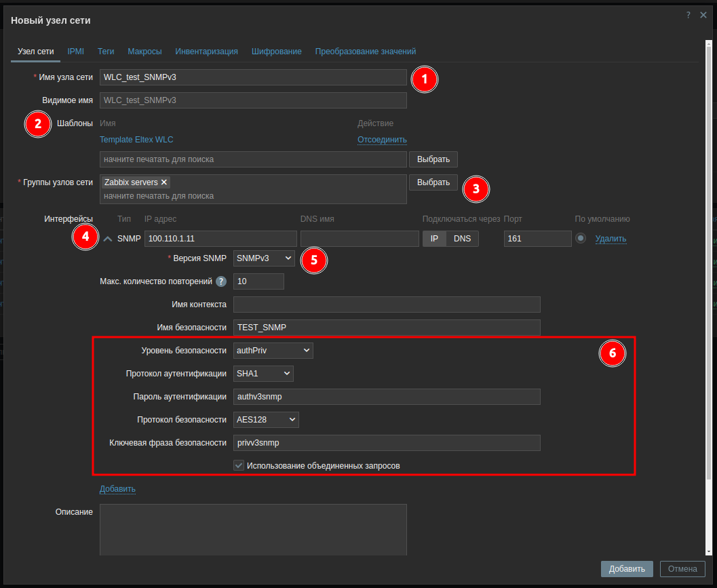The height and width of the screenshot is (588, 717).
Task: Open the authPriv security level dropdown
Action: (x=273, y=351)
